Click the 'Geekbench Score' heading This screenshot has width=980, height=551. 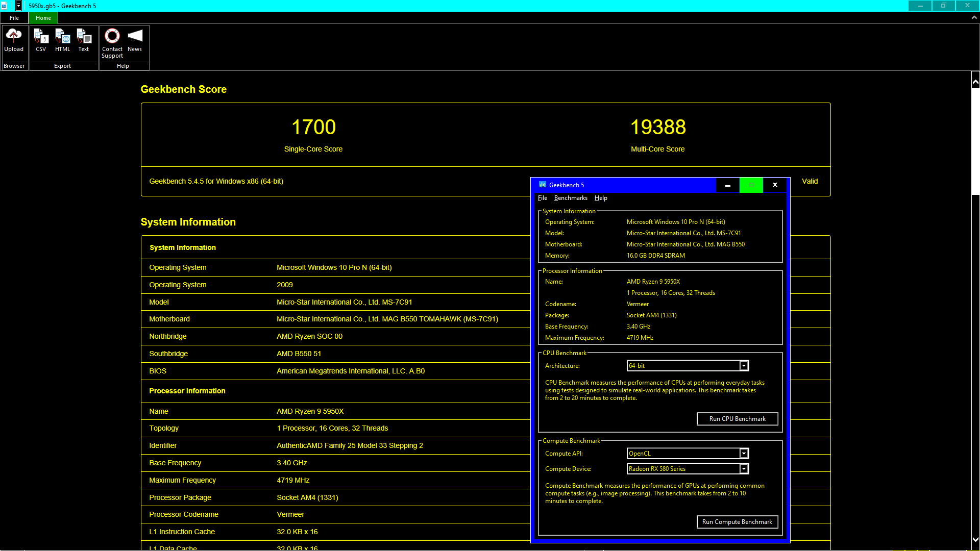pyautogui.click(x=184, y=89)
